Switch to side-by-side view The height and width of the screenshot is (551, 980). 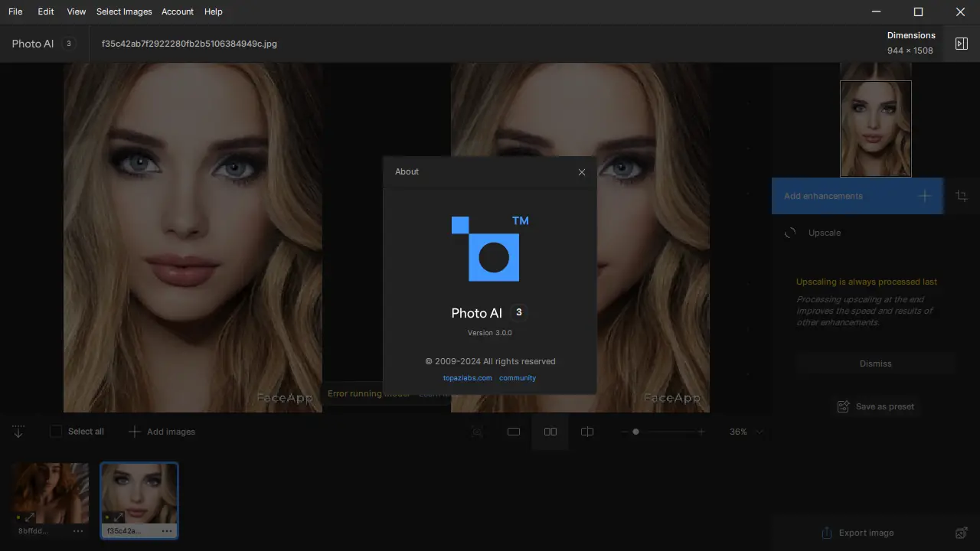[550, 432]
